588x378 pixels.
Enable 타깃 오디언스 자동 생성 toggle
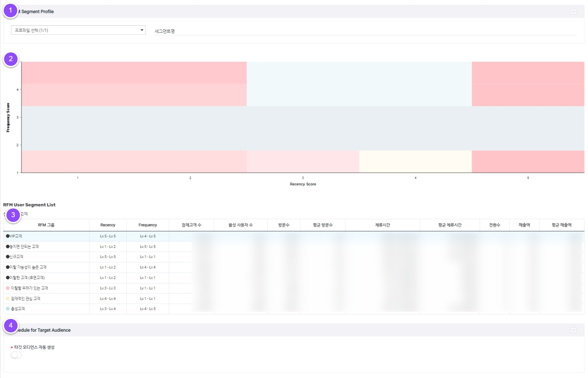[16, 355]
